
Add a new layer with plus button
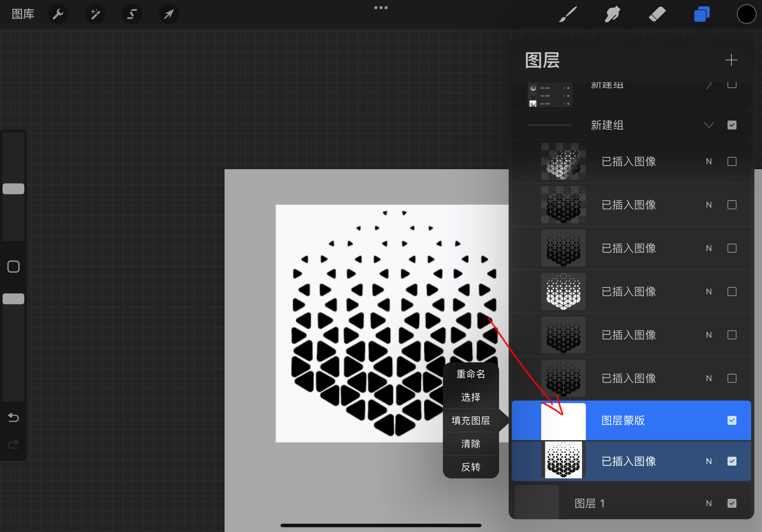point(731,60)
